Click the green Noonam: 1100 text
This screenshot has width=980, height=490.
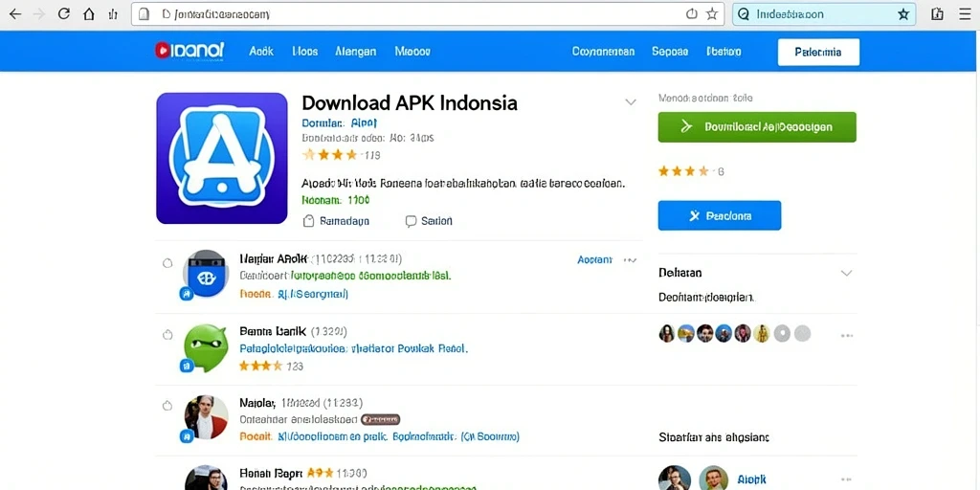coord(336,200)
